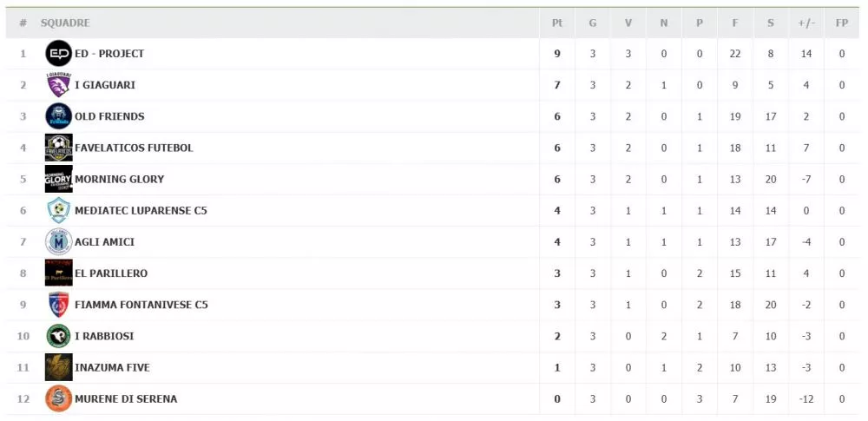Click the Murene di Serena orange logo
Image resolution: width=868 pixels, height=421 pixels.
click(x=59, y=398)
